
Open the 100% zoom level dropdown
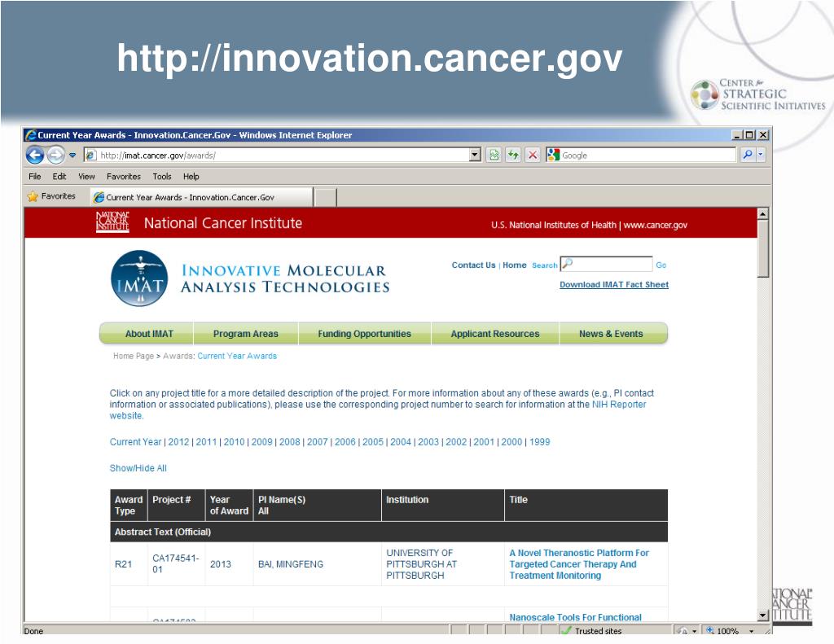tap(752, 631)
